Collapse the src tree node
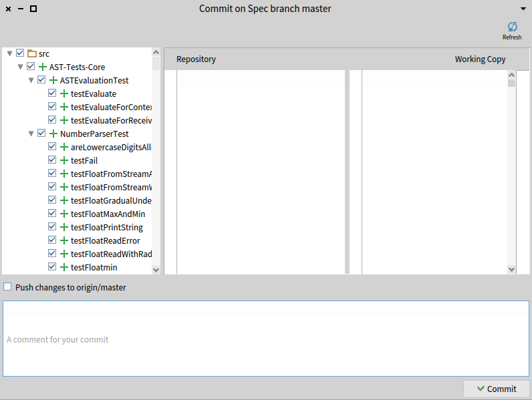This screenshot has width=532, height=400. pyautogui.click(x=9, y=53)
